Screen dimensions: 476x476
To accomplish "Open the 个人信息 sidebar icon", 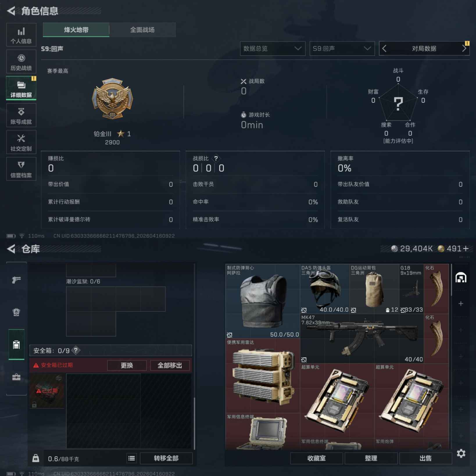I will [21, 35].
